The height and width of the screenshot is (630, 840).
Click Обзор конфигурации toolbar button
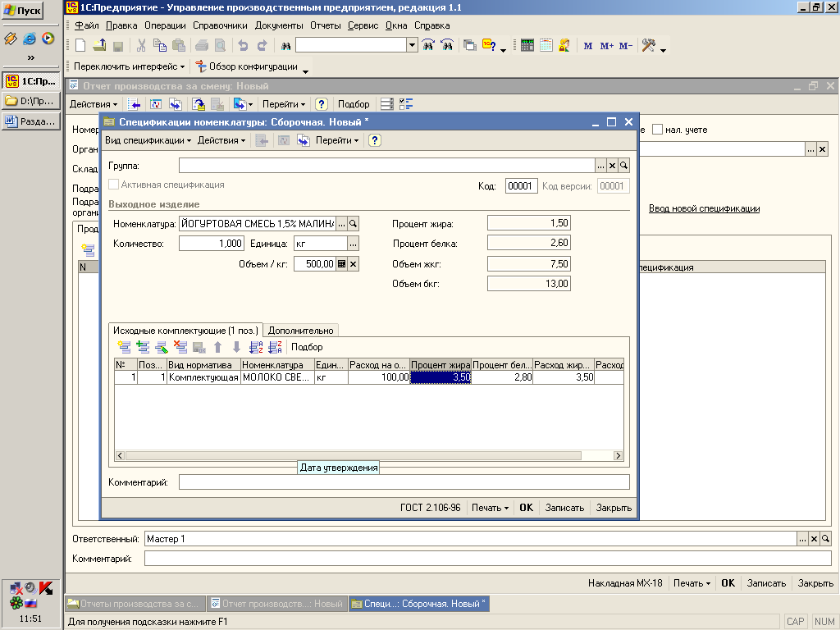pos(247,66)
